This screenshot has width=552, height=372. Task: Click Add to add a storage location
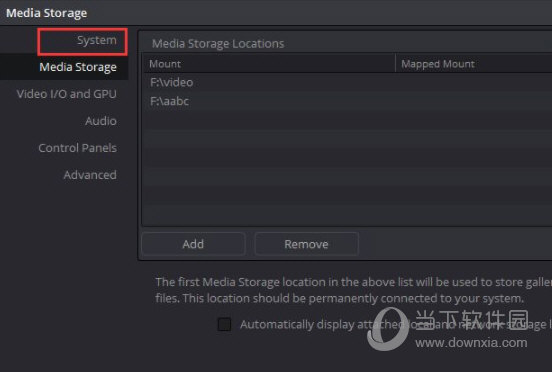click(x=193, y=244)
